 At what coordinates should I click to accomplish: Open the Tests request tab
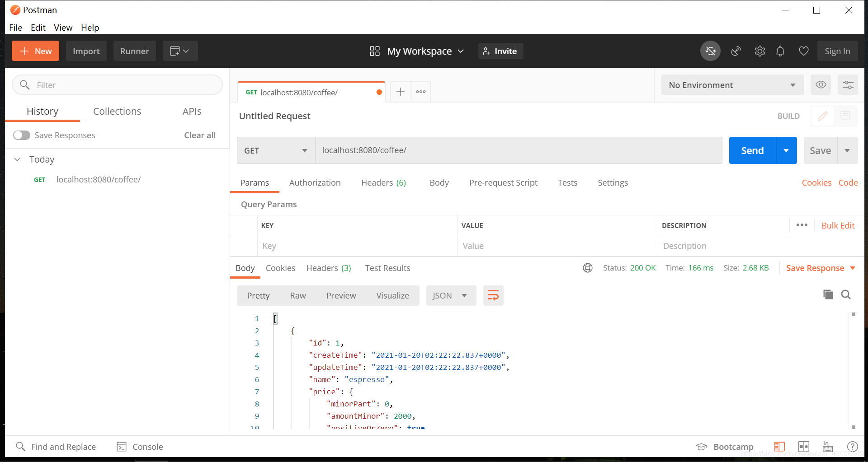(x=567, y=182)
